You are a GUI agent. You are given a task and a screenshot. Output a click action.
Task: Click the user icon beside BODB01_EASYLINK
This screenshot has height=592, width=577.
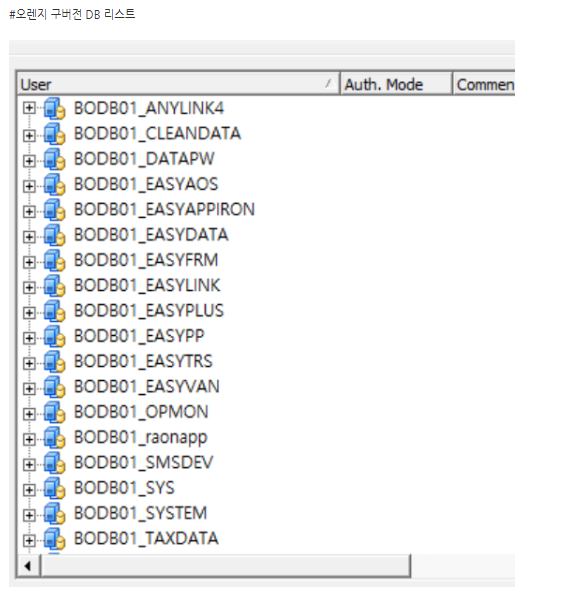tap(54, 286)
